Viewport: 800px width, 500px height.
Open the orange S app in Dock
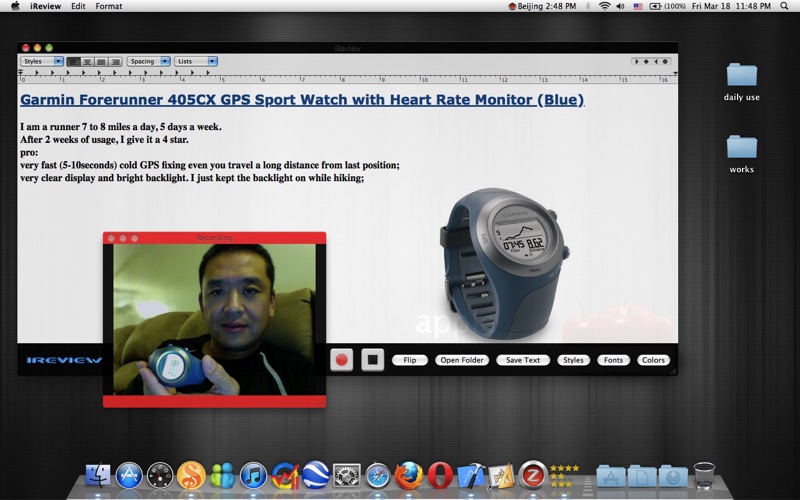point(191,475)
